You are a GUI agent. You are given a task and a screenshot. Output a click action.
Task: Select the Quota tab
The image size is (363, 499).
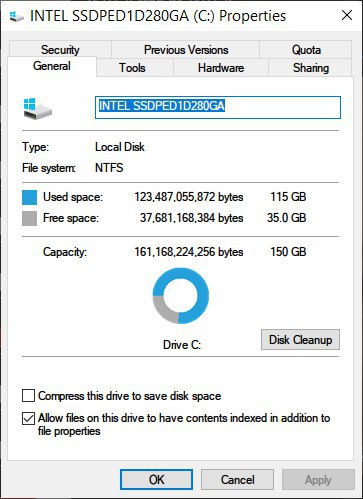306,50
